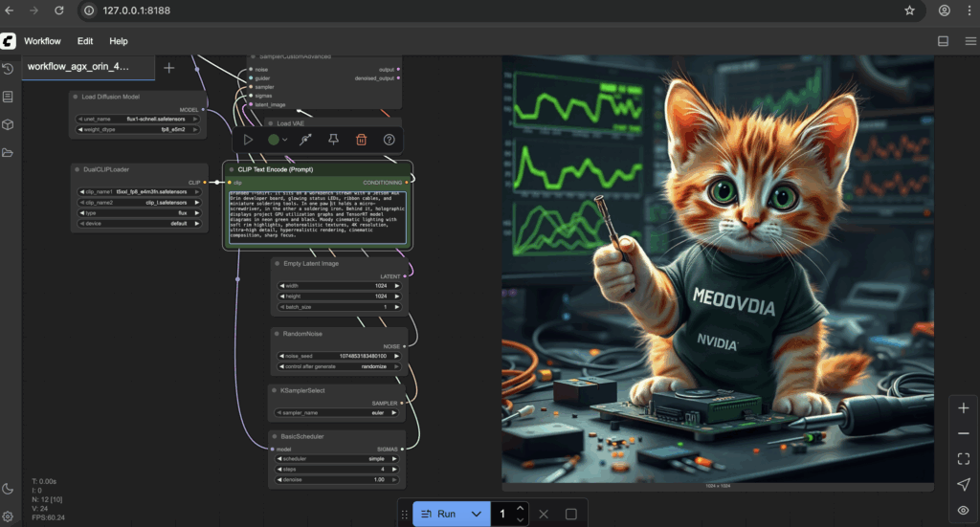
Task: Collapse the RandomNoise node via its dot
Action: point(276,334)
